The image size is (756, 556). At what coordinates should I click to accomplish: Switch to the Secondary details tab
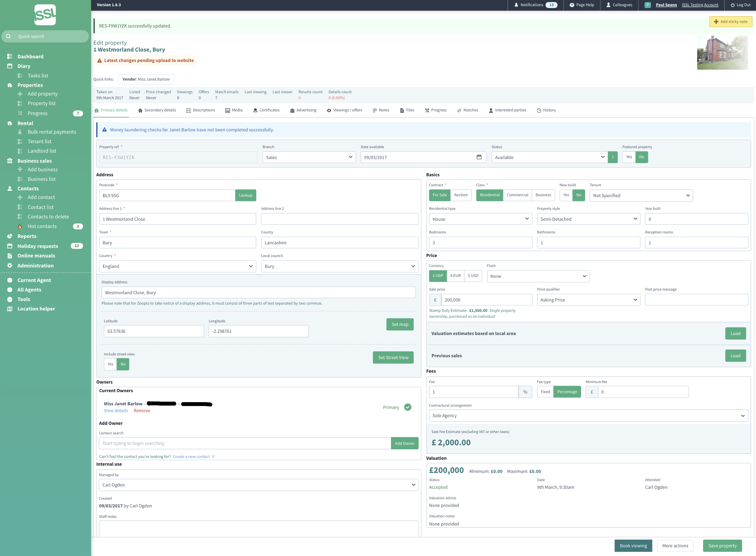click(157, 110)
